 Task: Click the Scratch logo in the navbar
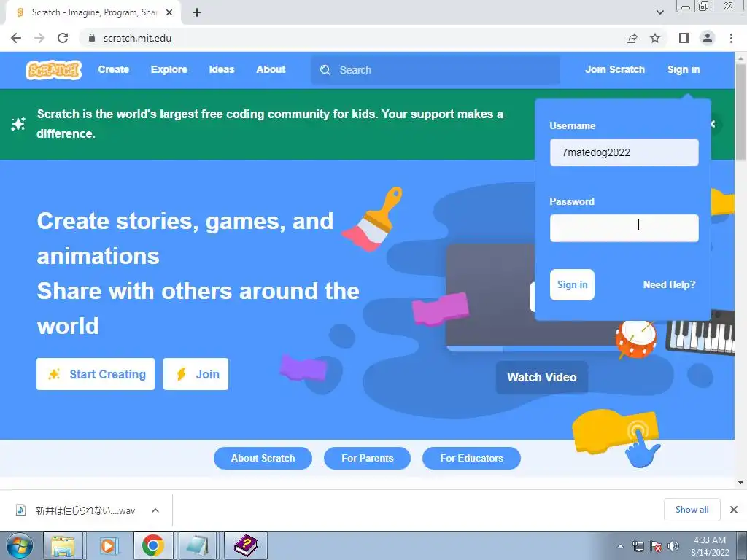53,70
